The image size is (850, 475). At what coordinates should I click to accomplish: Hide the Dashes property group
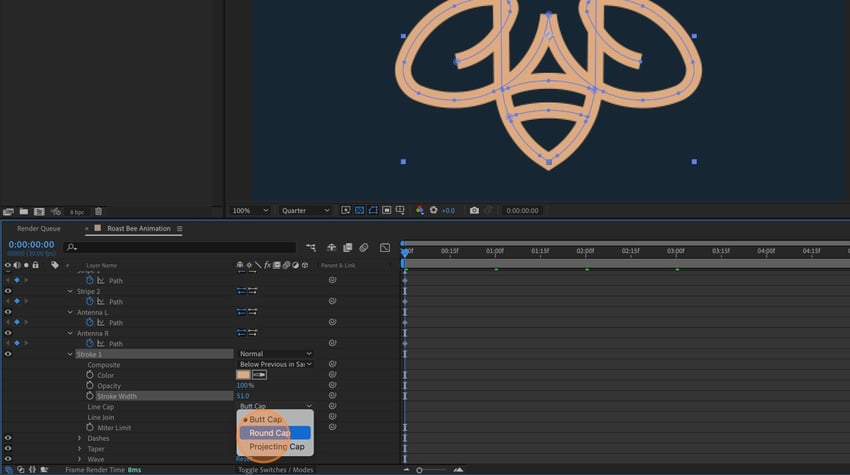click(8, 438)
